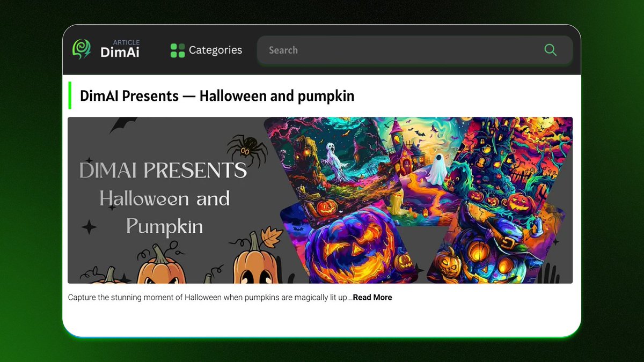Open the Halloween and pumpkin article title
The width and height of the screenshot is (644, 362).
point(217,96)
